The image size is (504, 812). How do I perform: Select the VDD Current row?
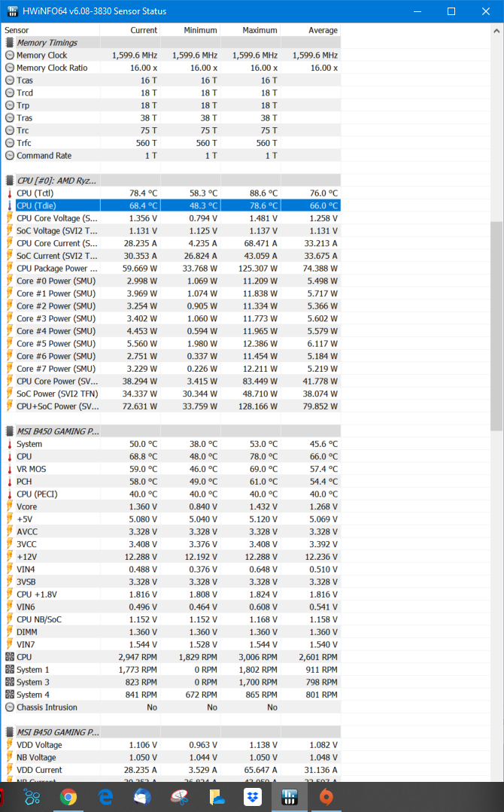click(172, 770)
